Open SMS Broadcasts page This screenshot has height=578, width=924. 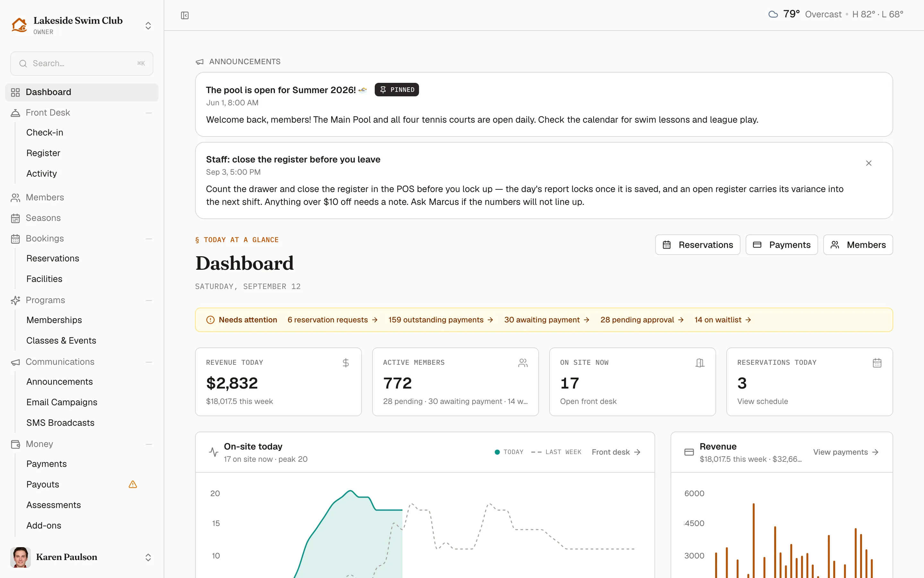click(x=60, y=423)
